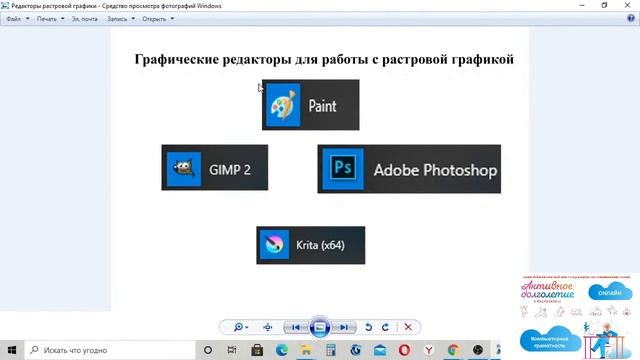Launch Opera browser from taskbar
The width and height of the screenshot is (640, 360).
(404, 350)
